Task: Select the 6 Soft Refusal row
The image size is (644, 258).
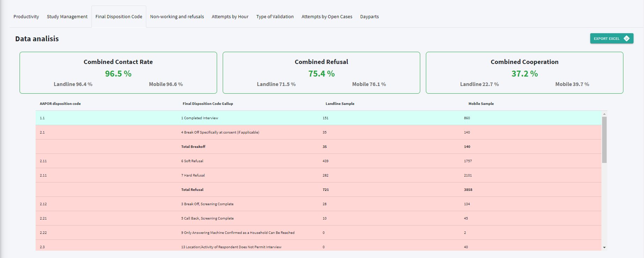Action: click(318, 161)
